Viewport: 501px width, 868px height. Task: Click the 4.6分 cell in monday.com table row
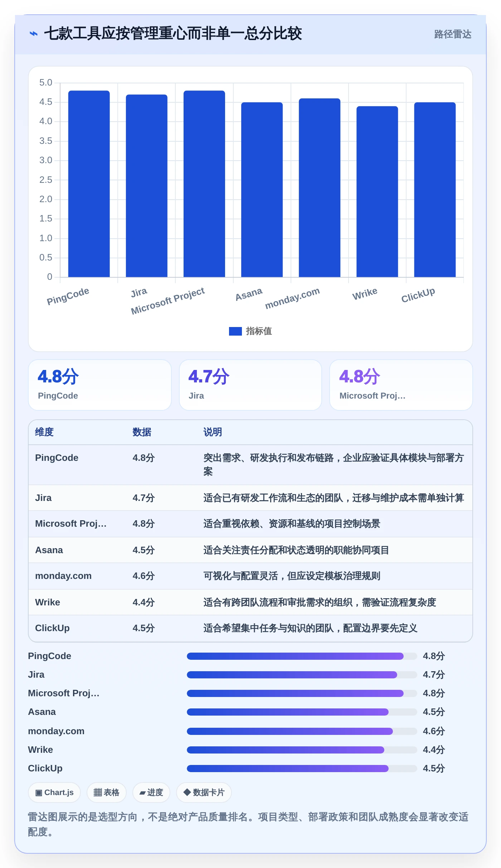coord(144,576)
